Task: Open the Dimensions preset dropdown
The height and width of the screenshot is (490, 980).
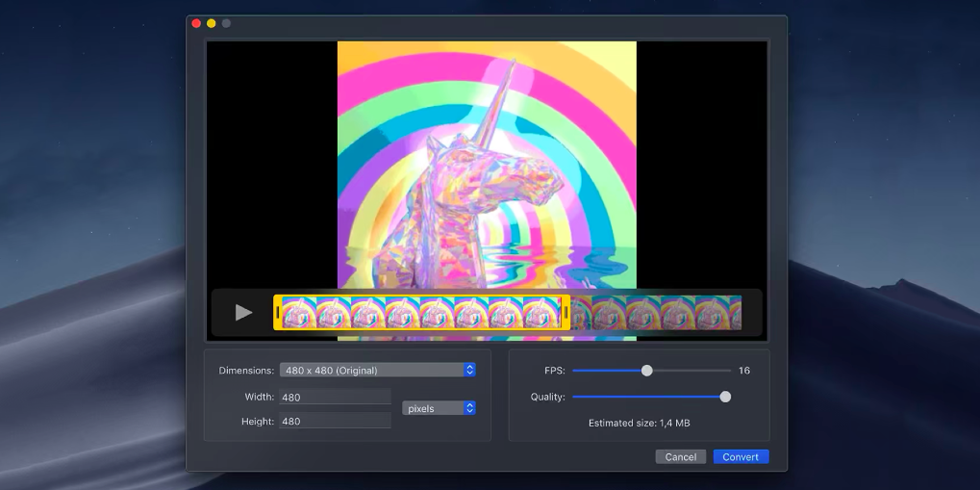Action: 377,370
